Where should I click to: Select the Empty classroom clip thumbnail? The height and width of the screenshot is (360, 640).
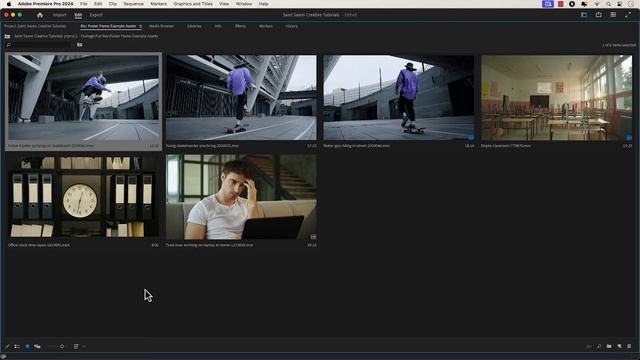556,98
